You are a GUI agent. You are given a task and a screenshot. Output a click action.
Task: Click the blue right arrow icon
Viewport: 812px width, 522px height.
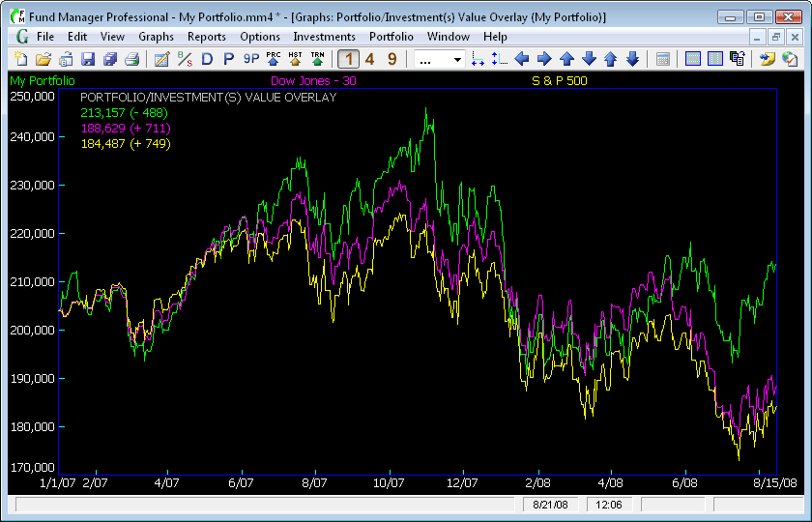click(x=544, y=59)
